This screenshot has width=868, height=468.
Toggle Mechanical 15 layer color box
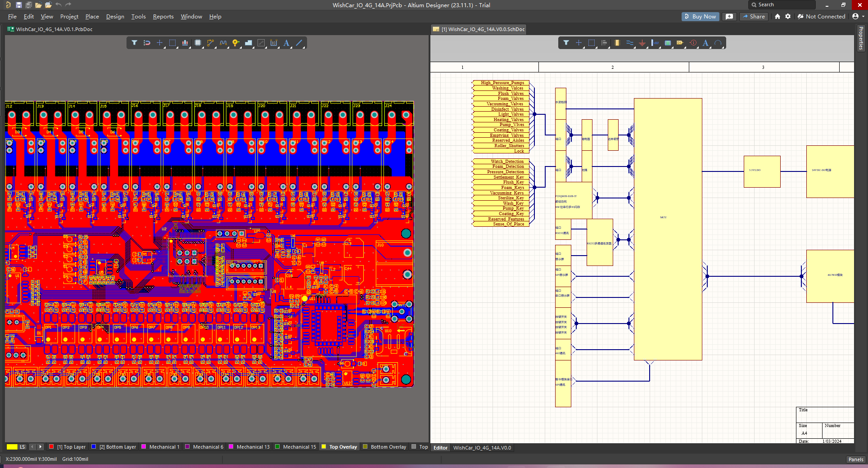click(x=277, y=447)
